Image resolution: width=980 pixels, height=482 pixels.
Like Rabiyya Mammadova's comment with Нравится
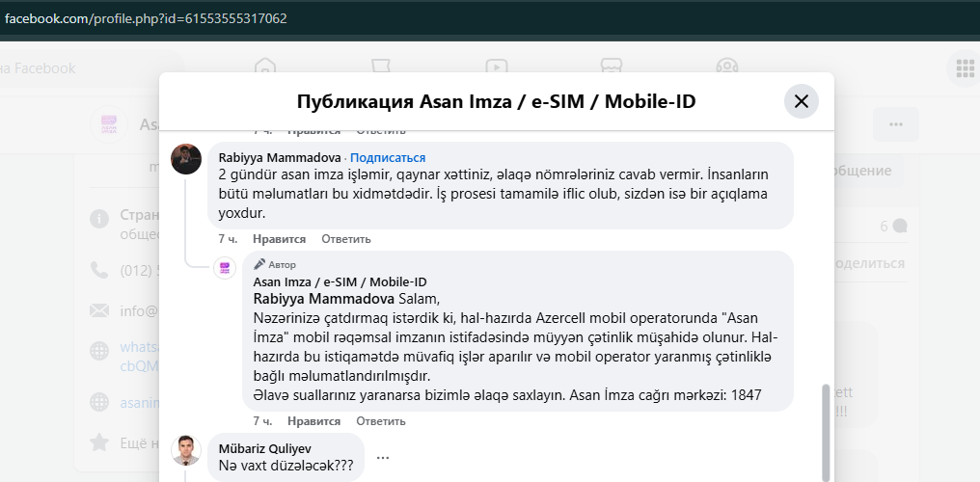(x=279, y=239)
